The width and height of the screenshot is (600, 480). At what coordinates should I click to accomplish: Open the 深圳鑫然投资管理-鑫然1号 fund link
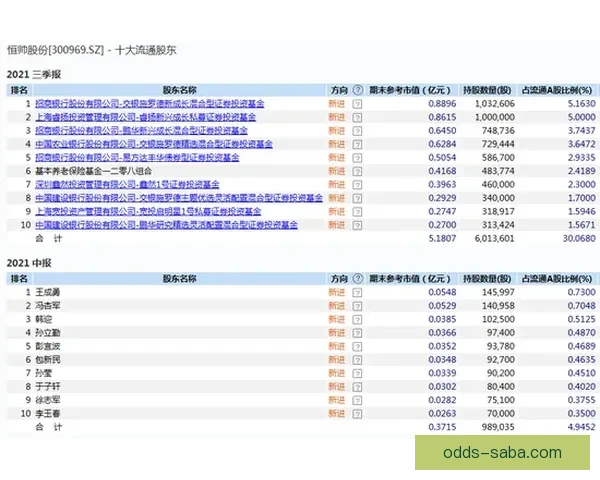pos(127,184)
